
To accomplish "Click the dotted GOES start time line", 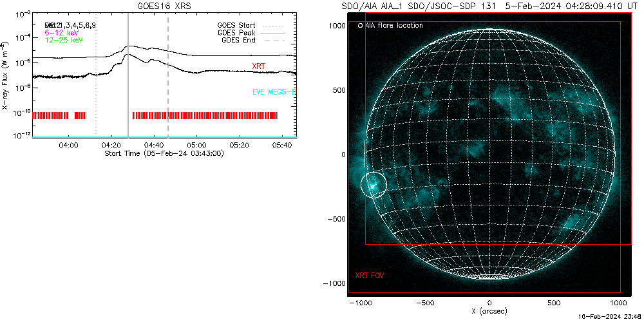I will 96,74.
